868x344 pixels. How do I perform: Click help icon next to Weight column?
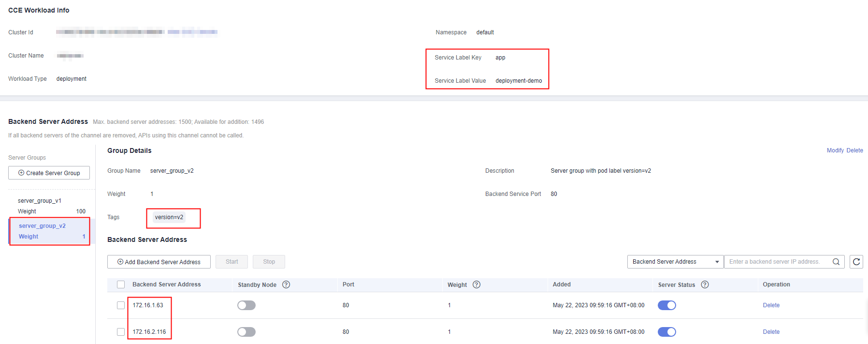pos(477,284)
